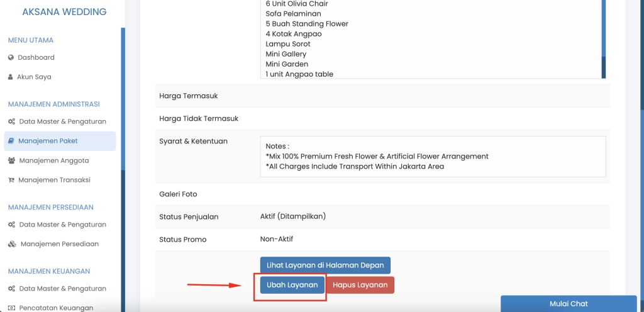Go to Akun Saya page
The height and width of the screenshot is (312, 644).
pos(34,77)
